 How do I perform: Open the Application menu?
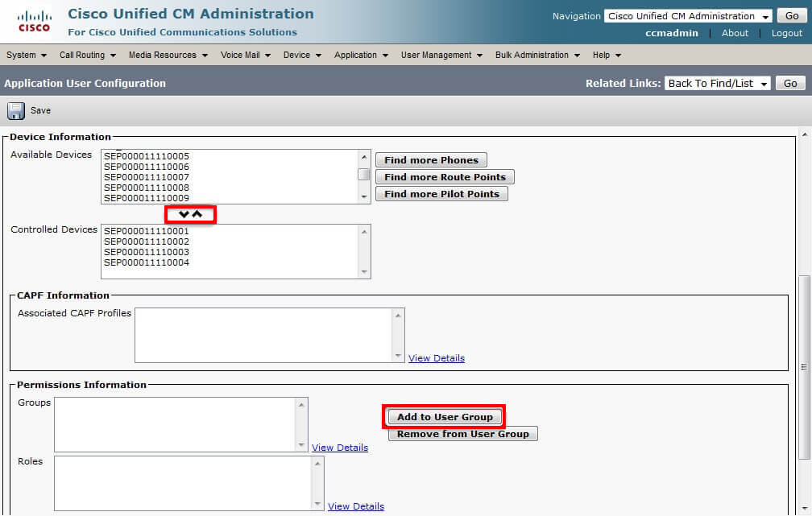coord(361,55)
